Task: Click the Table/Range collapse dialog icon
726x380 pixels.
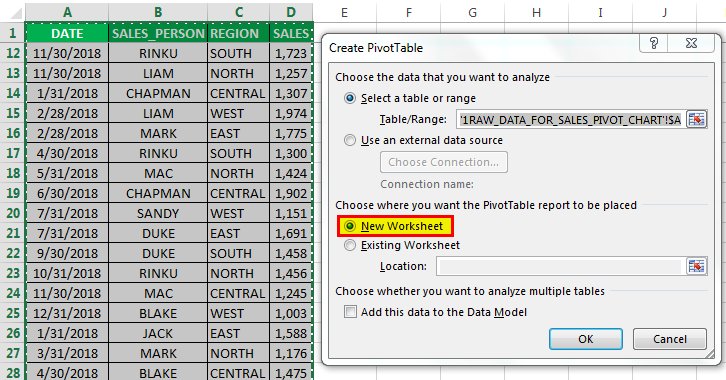Action: pos(696,119)
